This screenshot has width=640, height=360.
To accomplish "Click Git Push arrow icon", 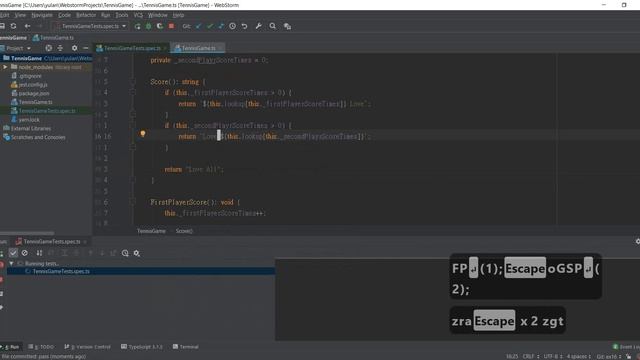I will pos(221,26).
